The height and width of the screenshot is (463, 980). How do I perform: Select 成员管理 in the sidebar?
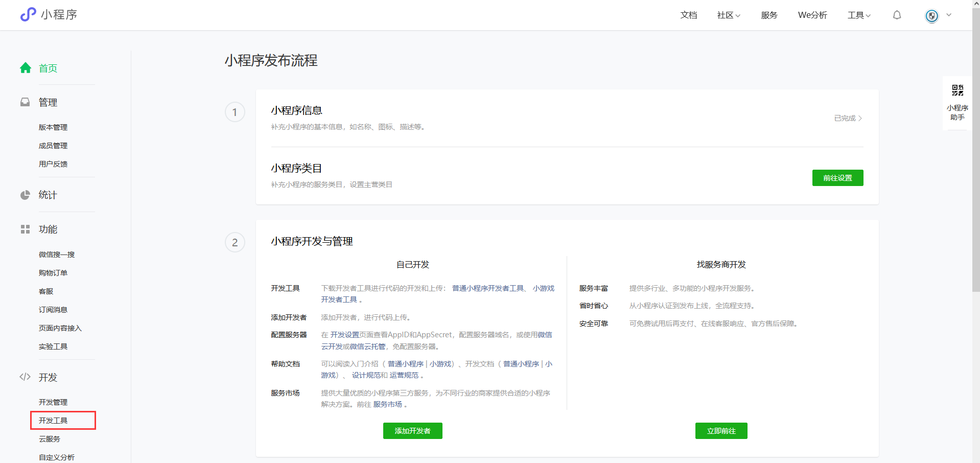pyautogui.click(x=53, y=146)
